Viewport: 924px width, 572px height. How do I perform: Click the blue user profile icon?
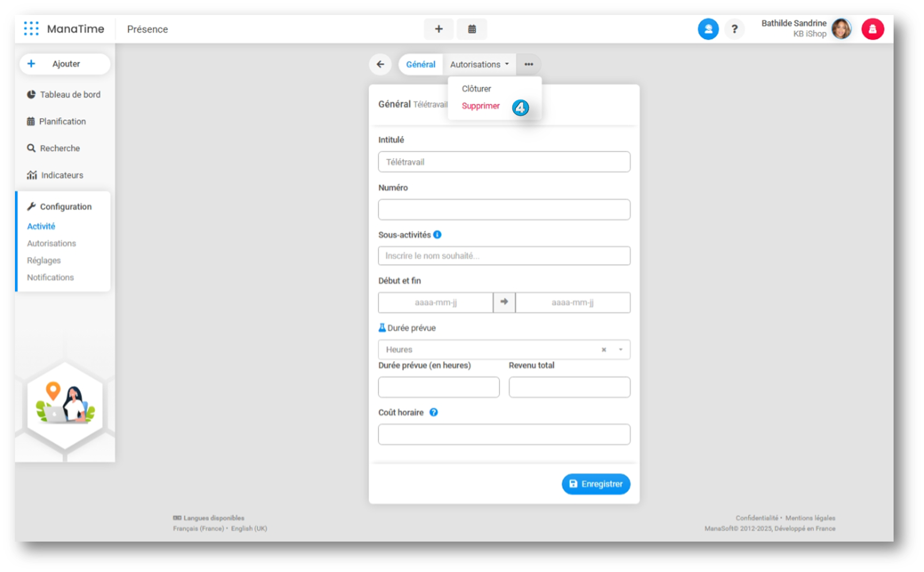(708, 29)
